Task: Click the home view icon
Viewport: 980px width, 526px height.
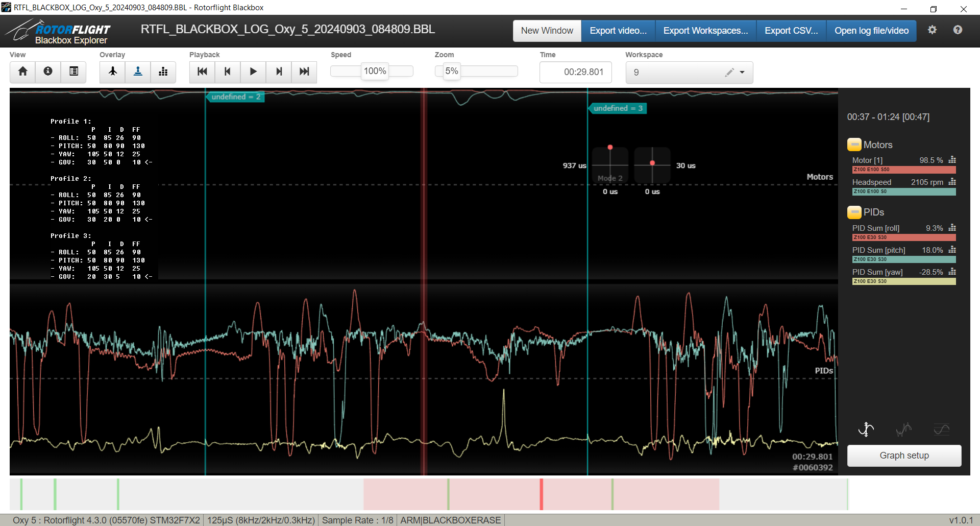Action: point(22,71)
